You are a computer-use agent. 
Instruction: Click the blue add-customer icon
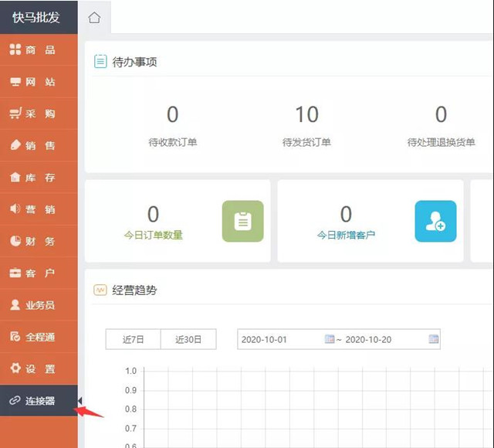tap(435, 221)
